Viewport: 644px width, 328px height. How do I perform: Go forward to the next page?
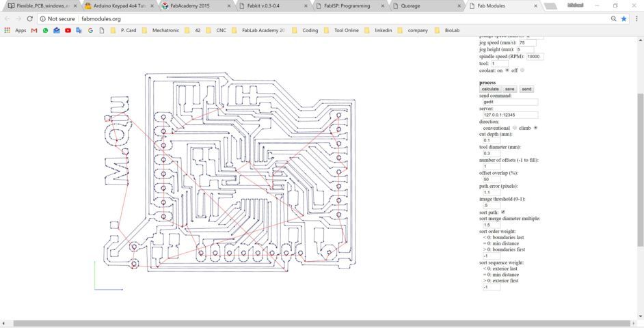(18, 19)
